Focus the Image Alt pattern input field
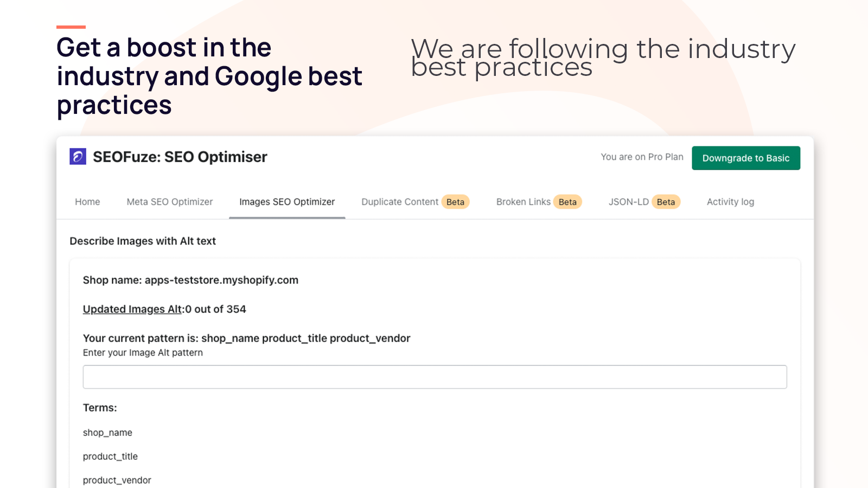868x488 pixels. 435,377
